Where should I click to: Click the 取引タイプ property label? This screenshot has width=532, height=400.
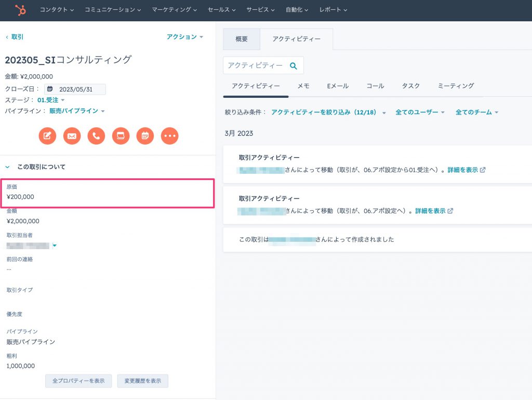(x=20, y=290)
